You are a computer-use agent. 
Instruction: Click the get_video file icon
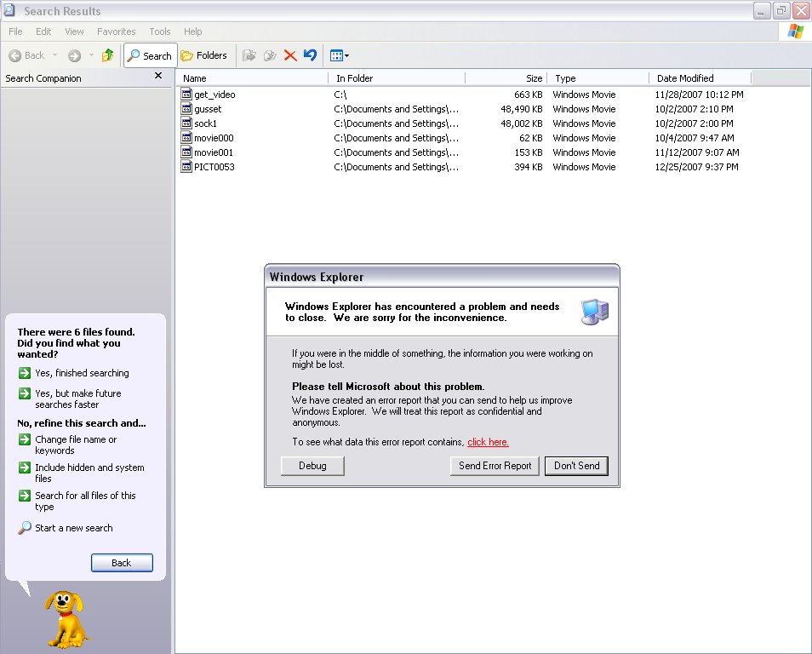186,94
